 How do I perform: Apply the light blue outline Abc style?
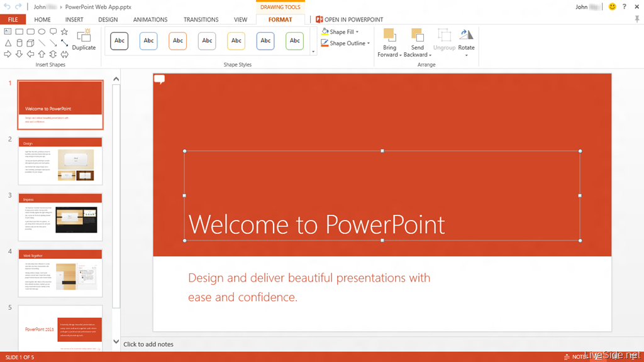(x=148, y=41)
